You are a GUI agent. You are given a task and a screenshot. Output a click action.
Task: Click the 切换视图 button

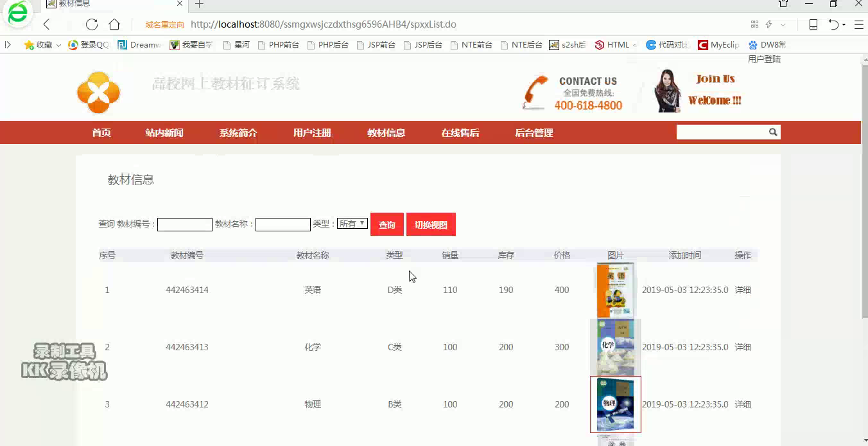click(x=431, y=224)
